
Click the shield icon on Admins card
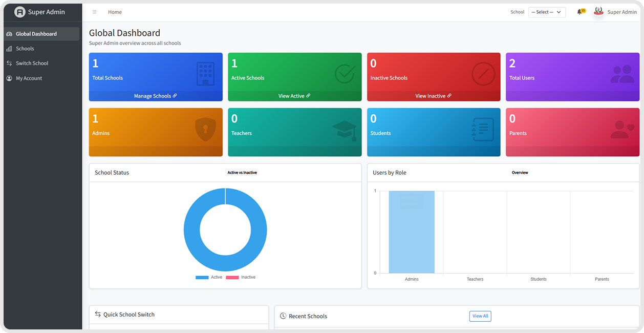pos(205,129)
